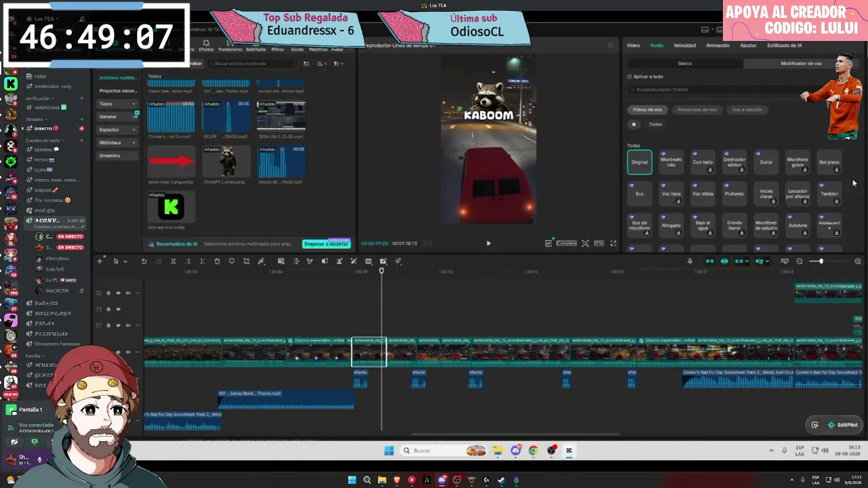The width and height of the screenshot is (868, 488).
Task: Click the microphone record icon above the timeline
Action: [x=690, y=262]
